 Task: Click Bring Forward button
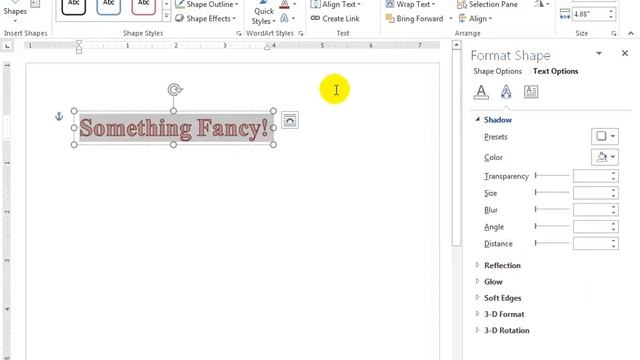pos(414,18)
